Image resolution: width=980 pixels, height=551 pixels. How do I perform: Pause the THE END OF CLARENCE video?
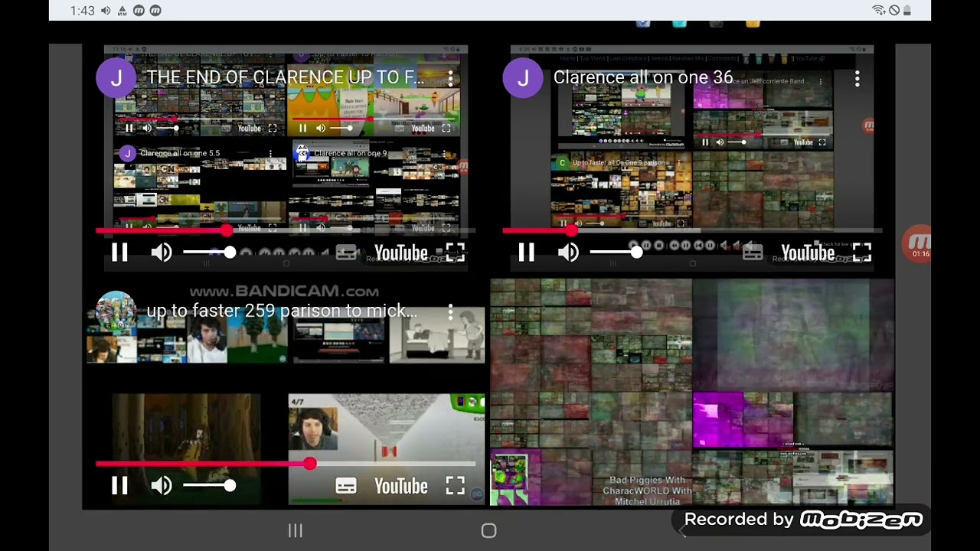point(119,253)
